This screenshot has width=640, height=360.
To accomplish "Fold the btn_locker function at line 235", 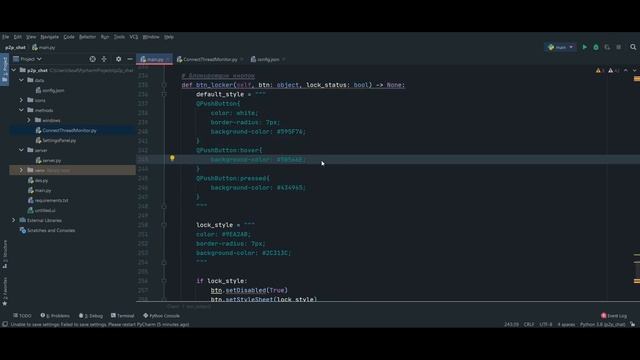I will click(x=164, y=85).
